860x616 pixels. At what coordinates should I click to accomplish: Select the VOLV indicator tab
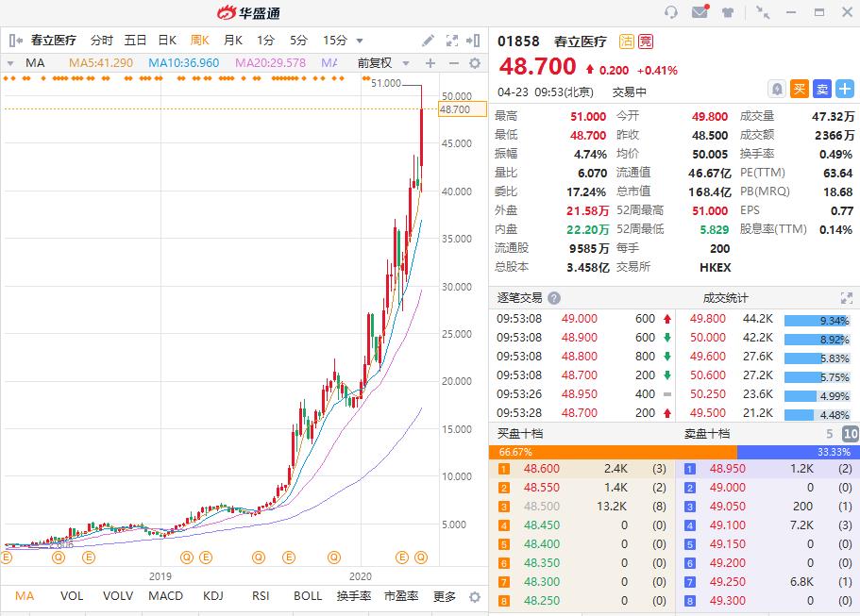[x=118, y=596]
